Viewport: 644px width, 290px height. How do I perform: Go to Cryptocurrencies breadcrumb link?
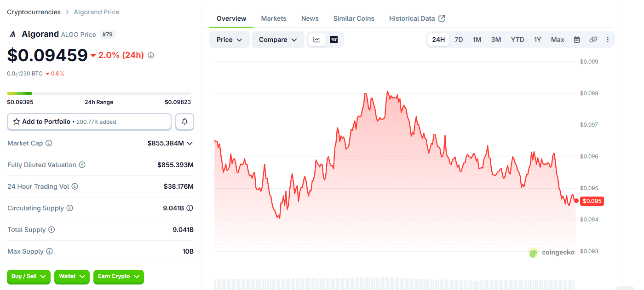coord(34,12)
